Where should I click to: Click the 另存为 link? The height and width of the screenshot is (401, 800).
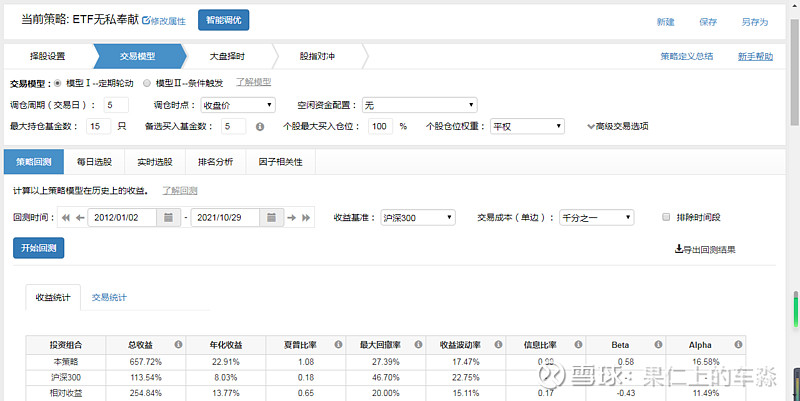755,22
